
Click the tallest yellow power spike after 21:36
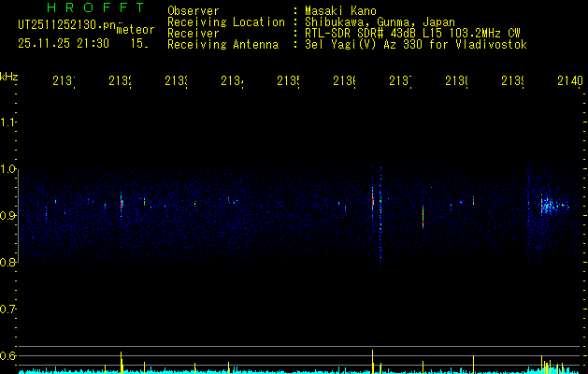coord(372,361)
